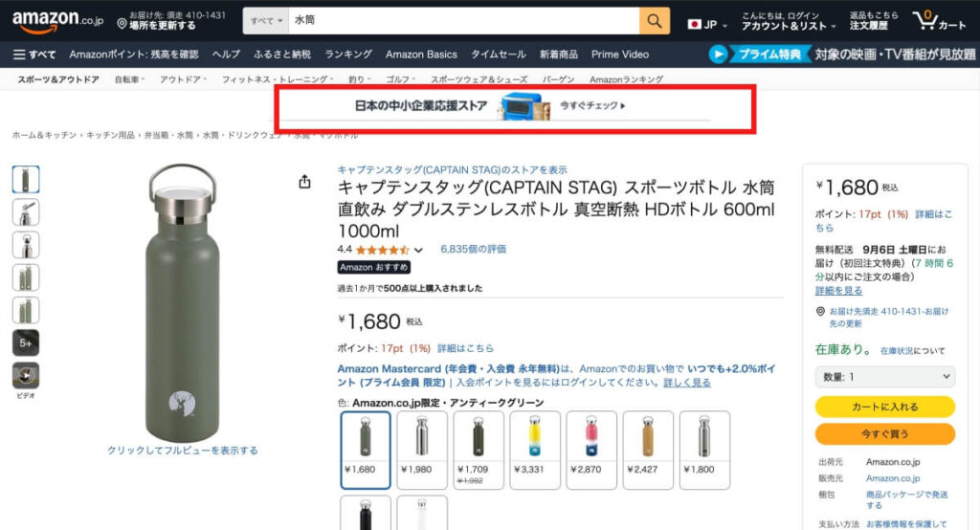Click the delivery location pin icon
The height and width of the screenshot is (530, 980).
(122, 22)
